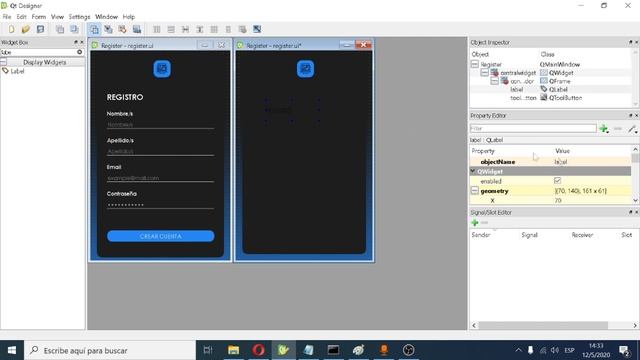Image resolution: width=640 pixels, height=360 pixels.
Task: Click the Email input field
Action: coord(160,178)
